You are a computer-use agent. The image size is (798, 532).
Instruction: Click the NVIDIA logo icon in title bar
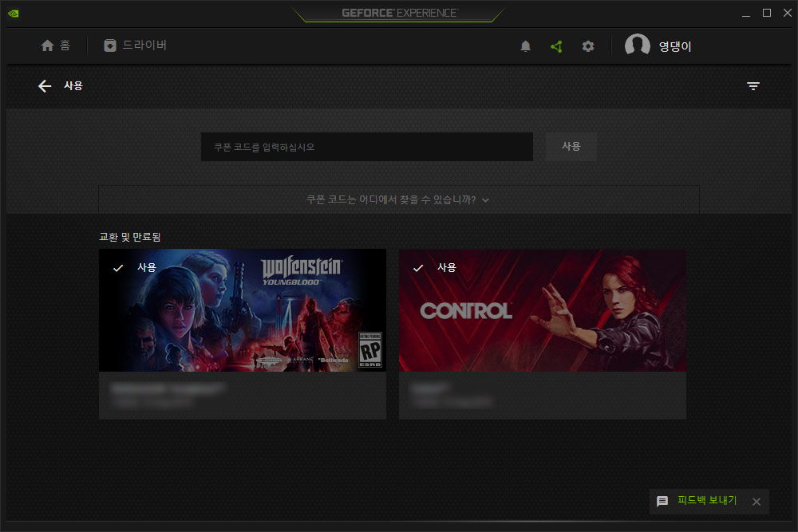pyautogui.click(x=14, y=14)
